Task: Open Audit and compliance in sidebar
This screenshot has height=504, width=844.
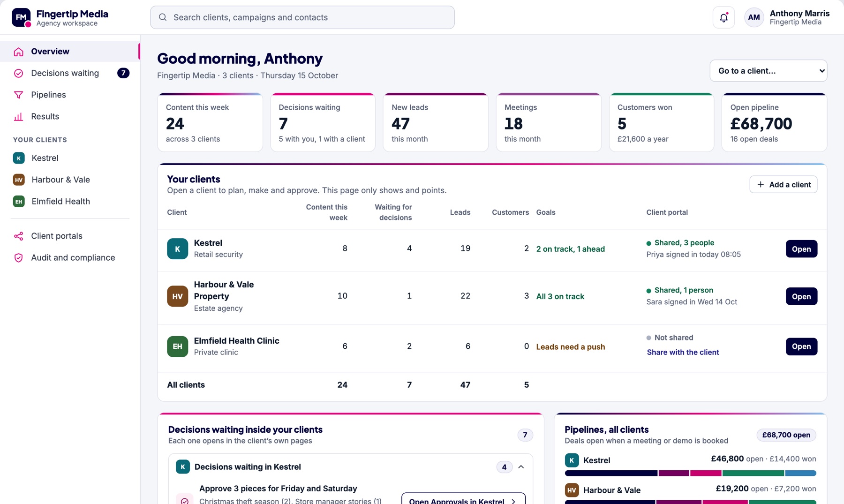Action: [69, 258]
